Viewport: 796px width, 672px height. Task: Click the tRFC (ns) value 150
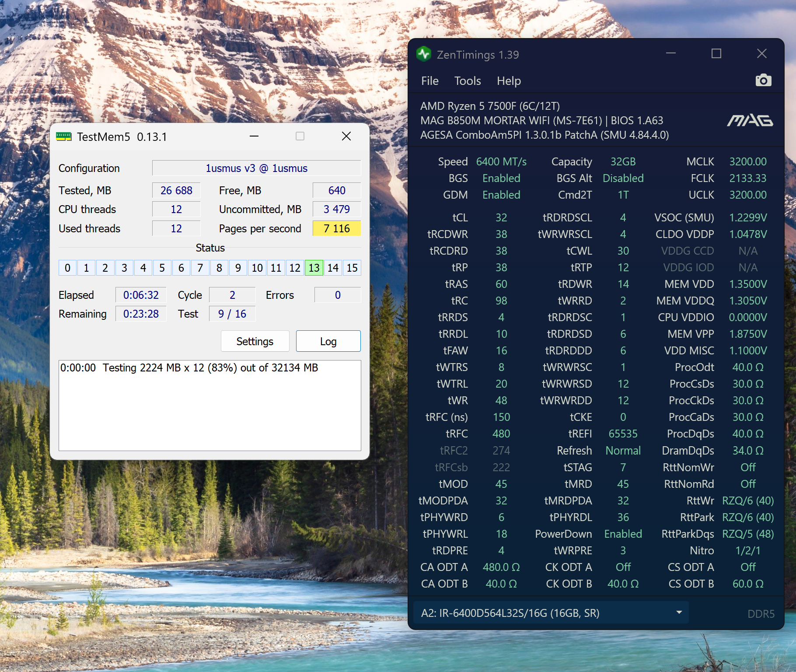[x=501, y=417]
